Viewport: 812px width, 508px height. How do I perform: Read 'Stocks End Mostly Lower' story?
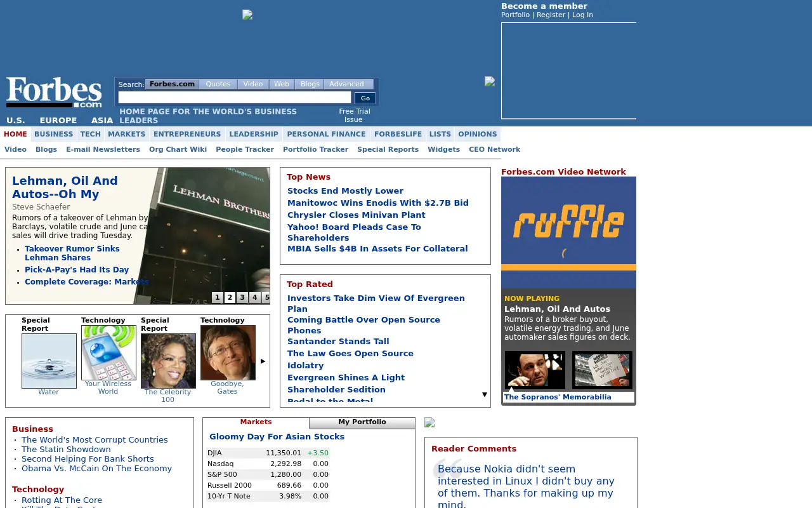pyautogui.click(x=345, y=191)
